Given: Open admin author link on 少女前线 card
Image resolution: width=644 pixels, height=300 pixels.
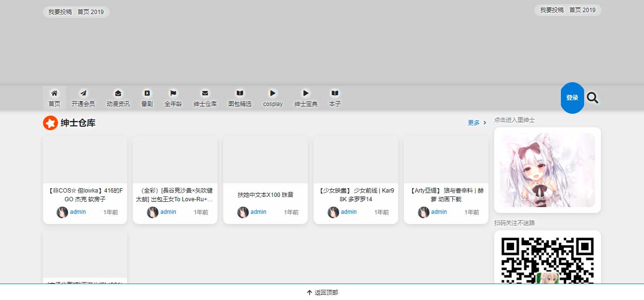Looking at the screenshot, I should coord(348,212).
